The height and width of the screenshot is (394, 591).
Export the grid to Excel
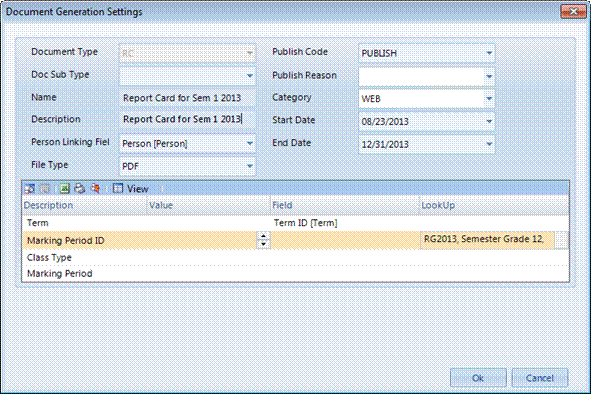[65, 189]
